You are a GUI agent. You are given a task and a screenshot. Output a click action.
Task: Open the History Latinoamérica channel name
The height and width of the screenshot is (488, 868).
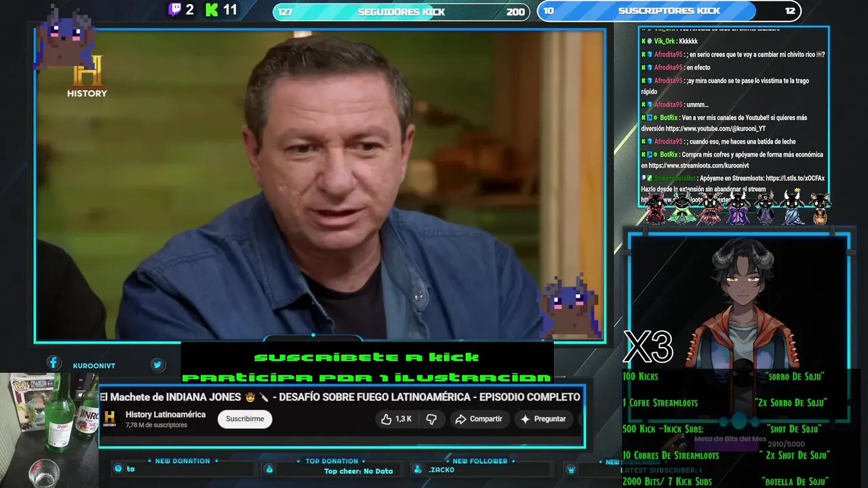click(165, 414)
